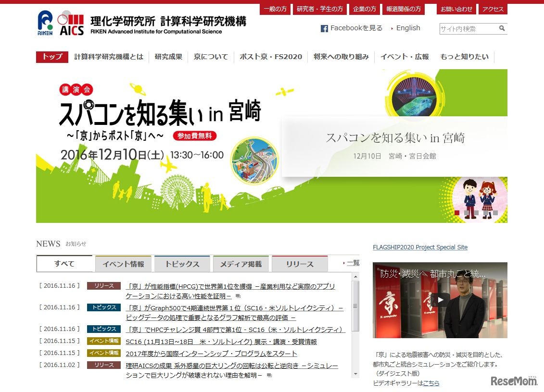The height and width of the screenshot is (392, 544).
Task: Play the 京 supercomputer video
Action: pos(440,300)
